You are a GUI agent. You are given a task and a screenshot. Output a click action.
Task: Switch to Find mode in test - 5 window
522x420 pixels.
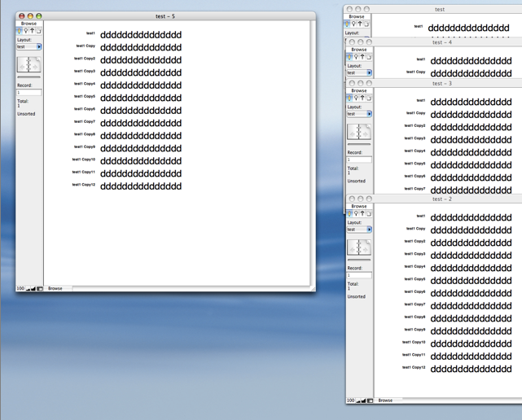(26, 31)
